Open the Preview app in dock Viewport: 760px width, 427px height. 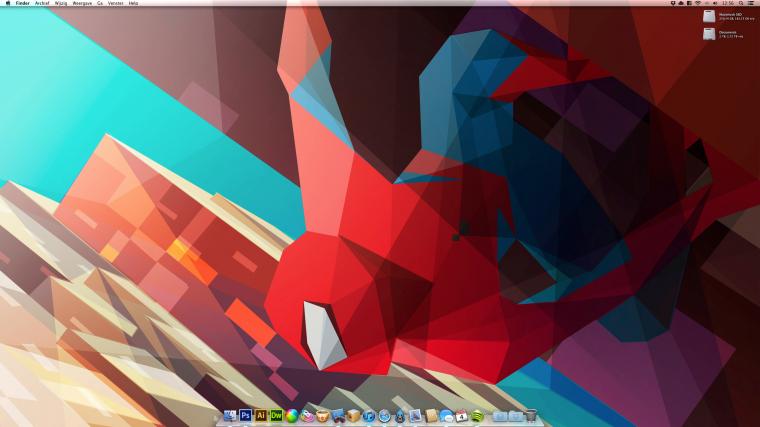415,415
